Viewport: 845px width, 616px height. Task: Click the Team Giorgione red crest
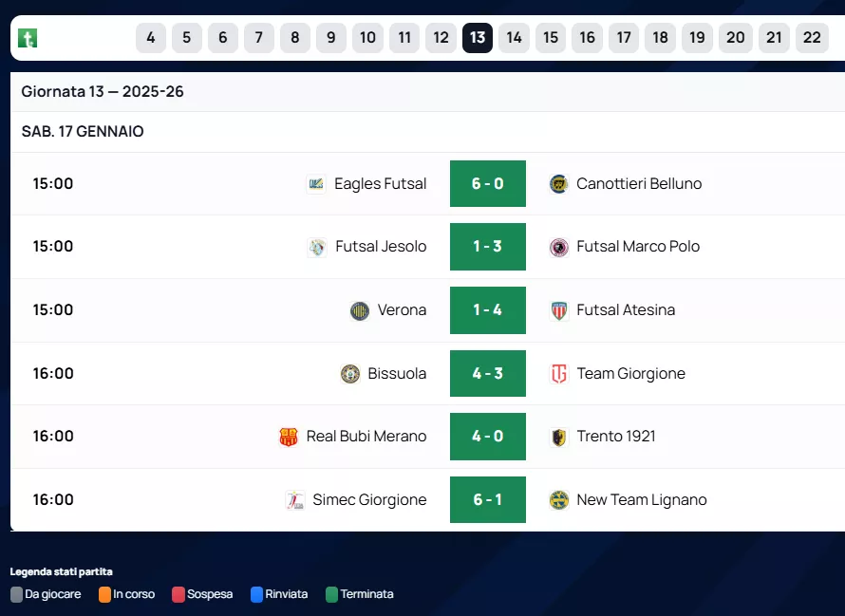559,374
